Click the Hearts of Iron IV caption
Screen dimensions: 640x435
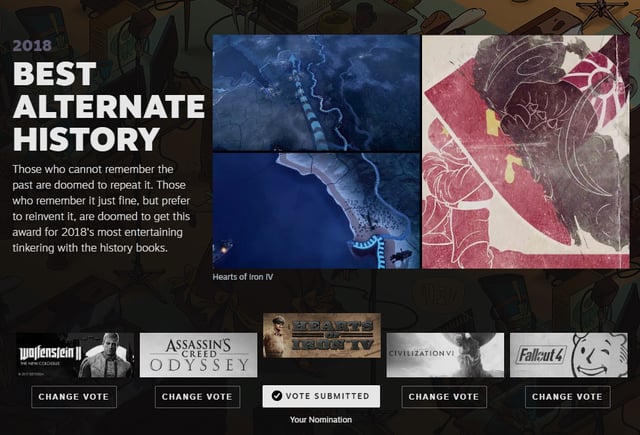click(x=243, y=277)
